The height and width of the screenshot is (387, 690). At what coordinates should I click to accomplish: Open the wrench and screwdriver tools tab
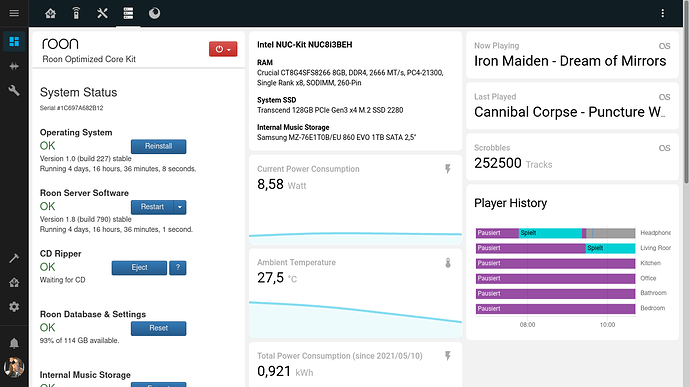click(x=102, y=13)
